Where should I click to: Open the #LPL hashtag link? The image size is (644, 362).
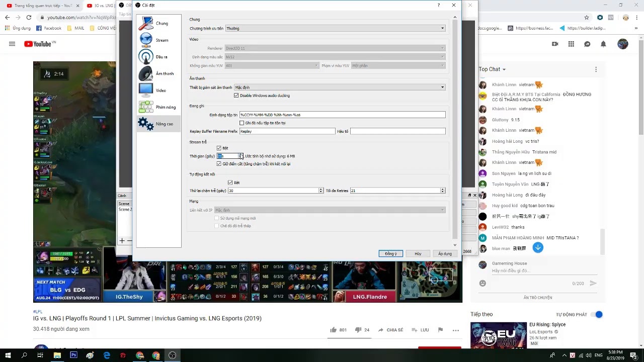[38, 312]
